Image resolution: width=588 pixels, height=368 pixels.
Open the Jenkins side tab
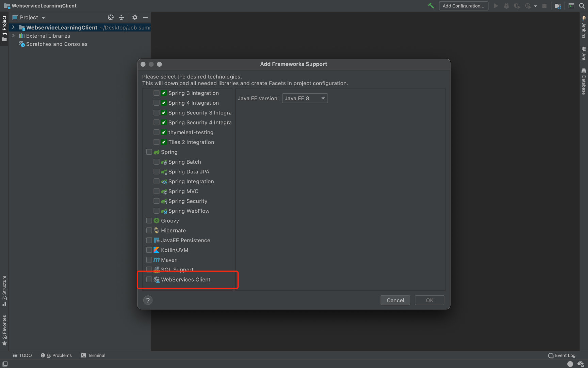[584, 28]
